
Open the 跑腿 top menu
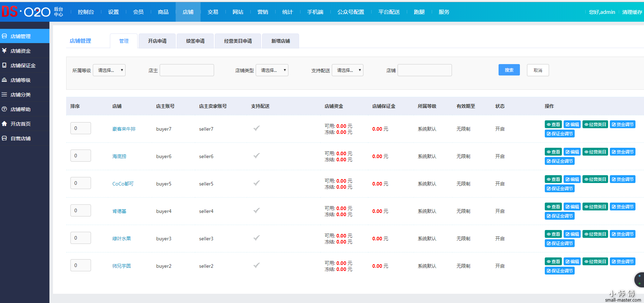pyautogui.click(x=419, y=12)
